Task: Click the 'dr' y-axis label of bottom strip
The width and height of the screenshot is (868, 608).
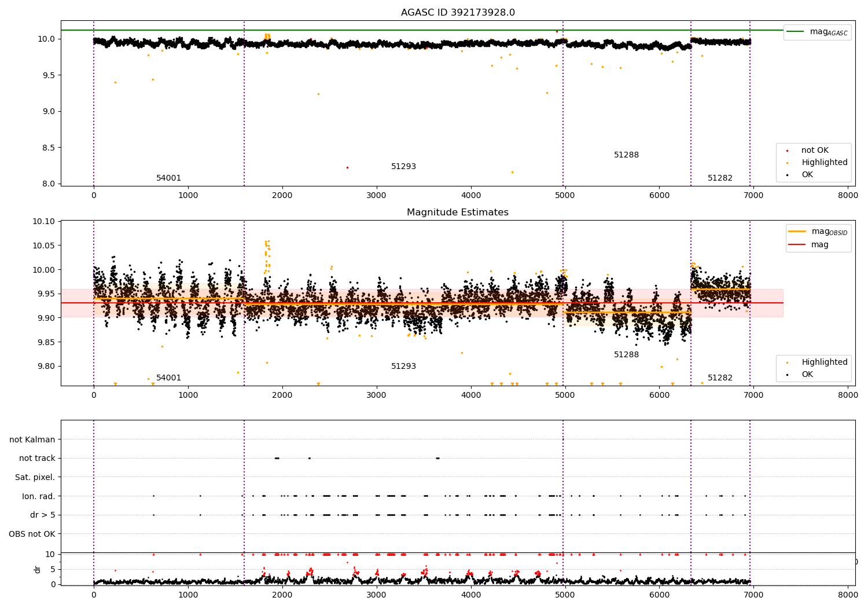Action: coord(38,569)
